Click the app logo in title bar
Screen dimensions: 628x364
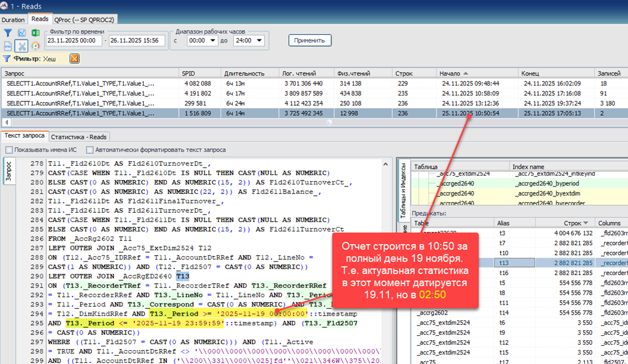[x=6, y=6]
